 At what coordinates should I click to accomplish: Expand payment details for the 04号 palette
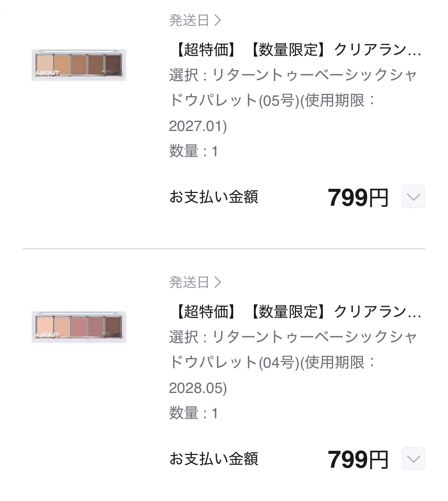pyautogui.click(x=413, y=459)
